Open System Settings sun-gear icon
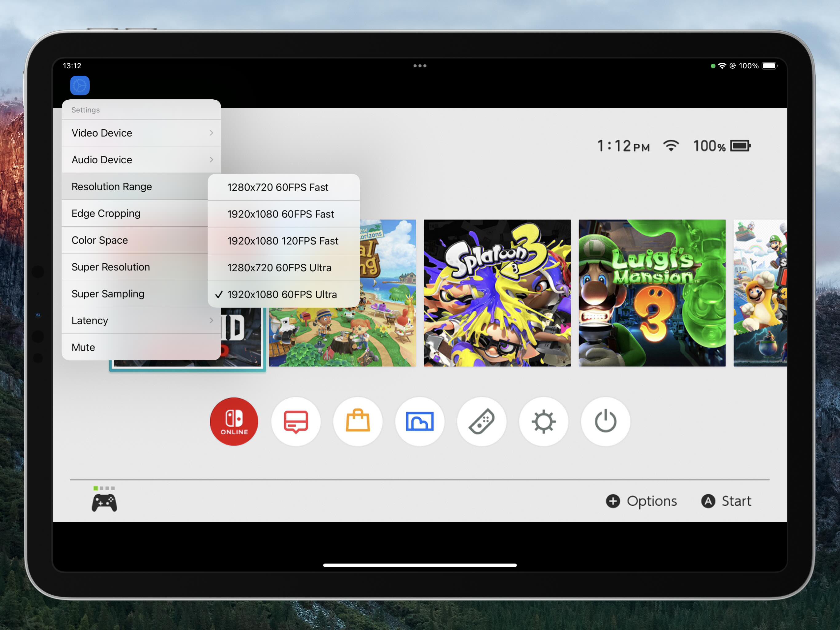The image size is (840, 630). 543,421
